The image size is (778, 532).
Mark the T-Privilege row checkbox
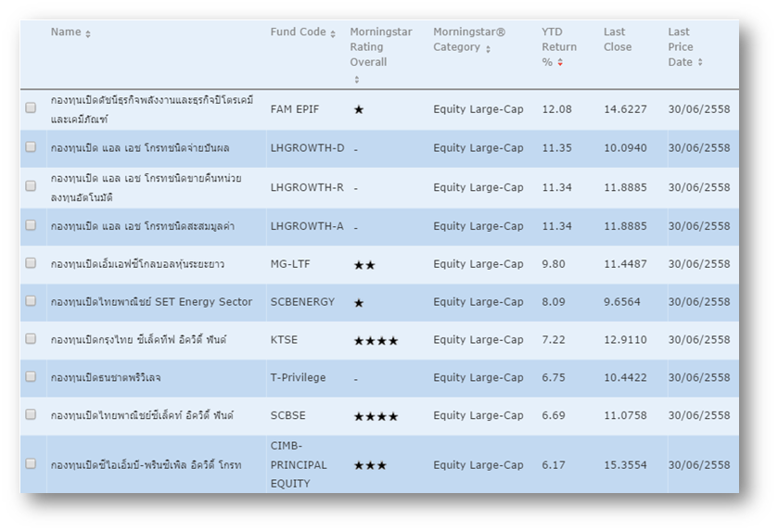(x=31, y=377)
